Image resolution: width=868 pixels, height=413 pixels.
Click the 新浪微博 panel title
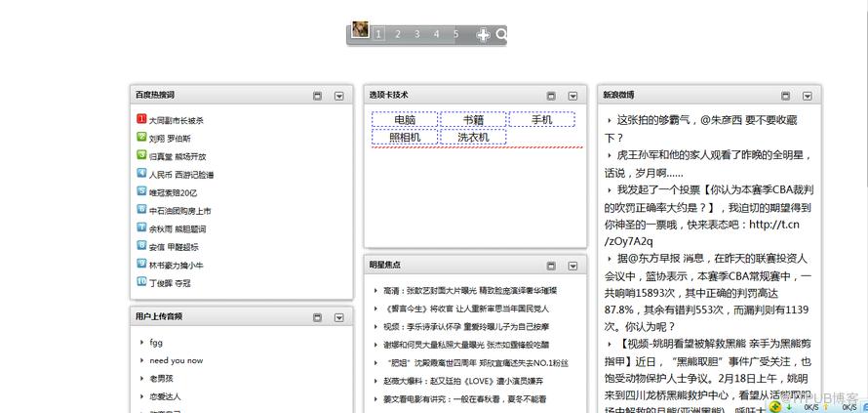(619, 96)
